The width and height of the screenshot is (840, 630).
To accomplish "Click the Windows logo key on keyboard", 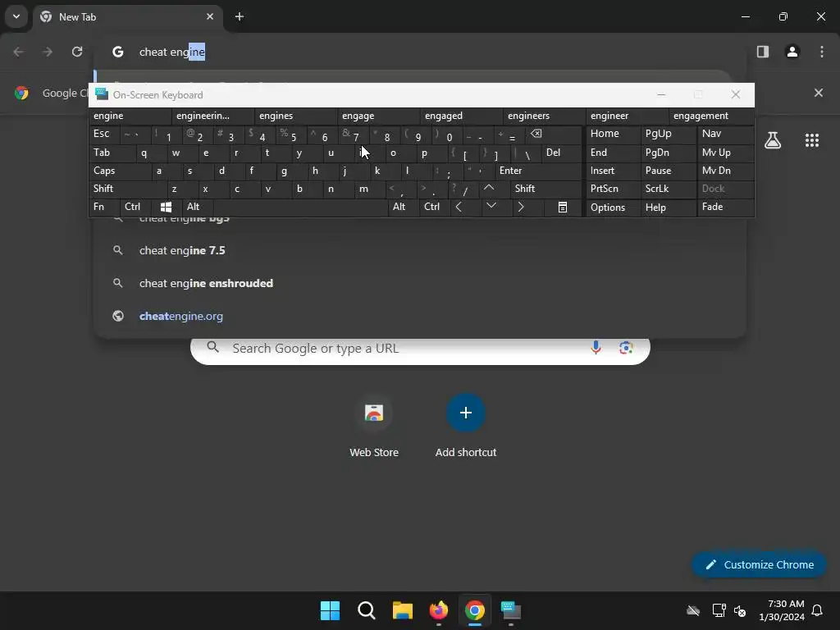I will click(166, 207).
